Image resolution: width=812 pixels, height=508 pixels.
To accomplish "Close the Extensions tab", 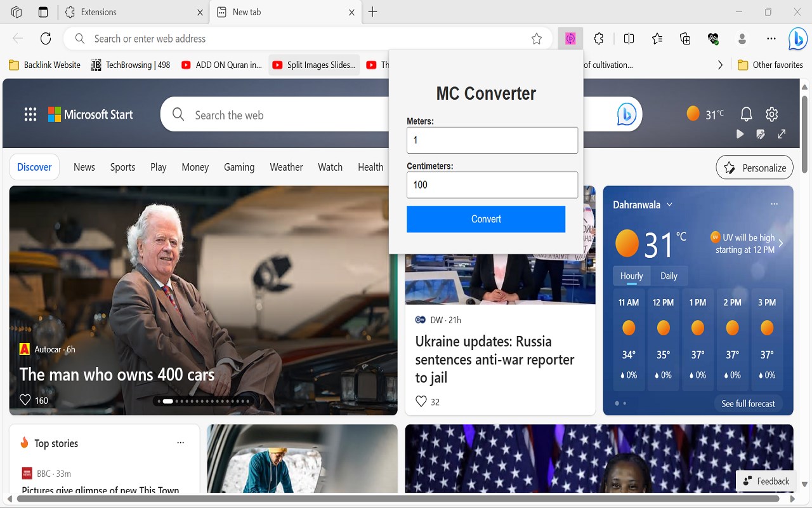I will point(200,12).
